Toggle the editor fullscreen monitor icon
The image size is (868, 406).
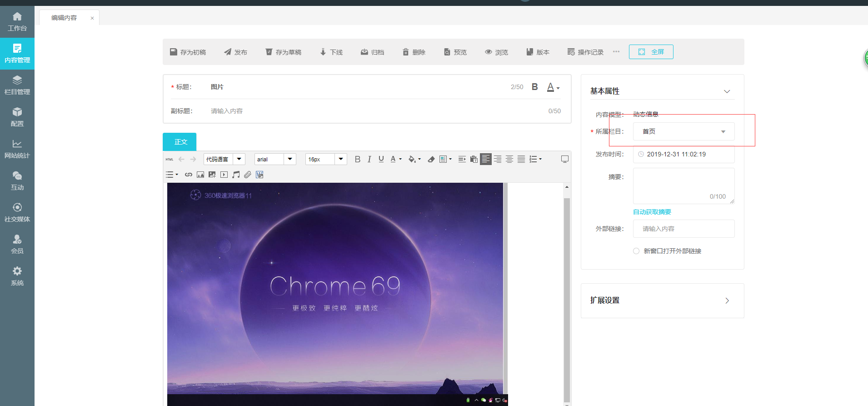click(564, 159)
